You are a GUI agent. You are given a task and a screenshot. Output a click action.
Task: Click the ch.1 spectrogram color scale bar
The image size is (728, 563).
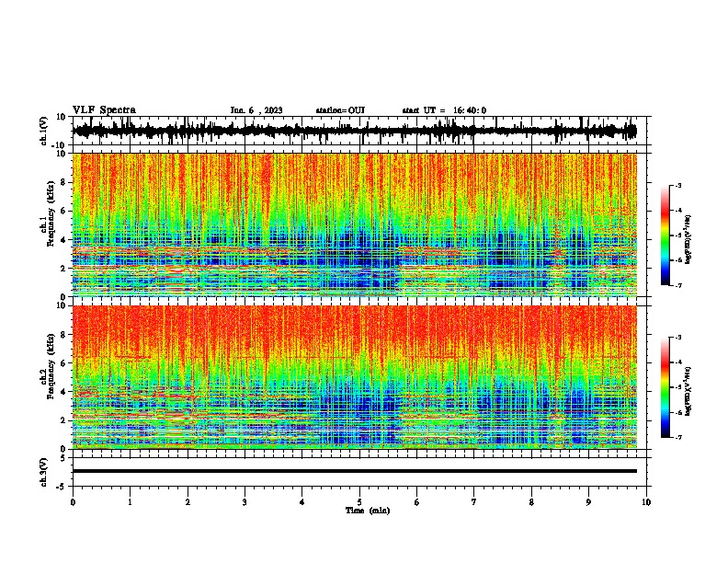(665, 236)
